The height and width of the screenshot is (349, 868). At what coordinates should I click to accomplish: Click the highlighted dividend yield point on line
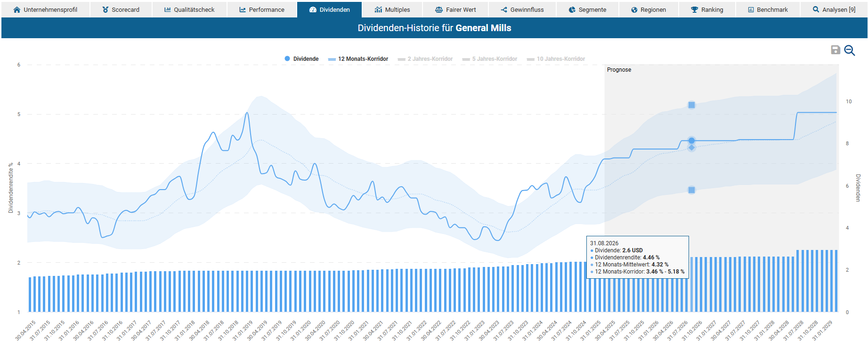[691, 141]
